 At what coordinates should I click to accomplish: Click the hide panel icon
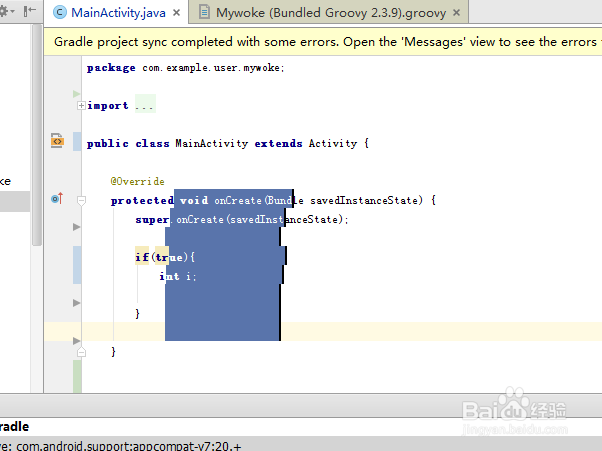pos(30,12)
